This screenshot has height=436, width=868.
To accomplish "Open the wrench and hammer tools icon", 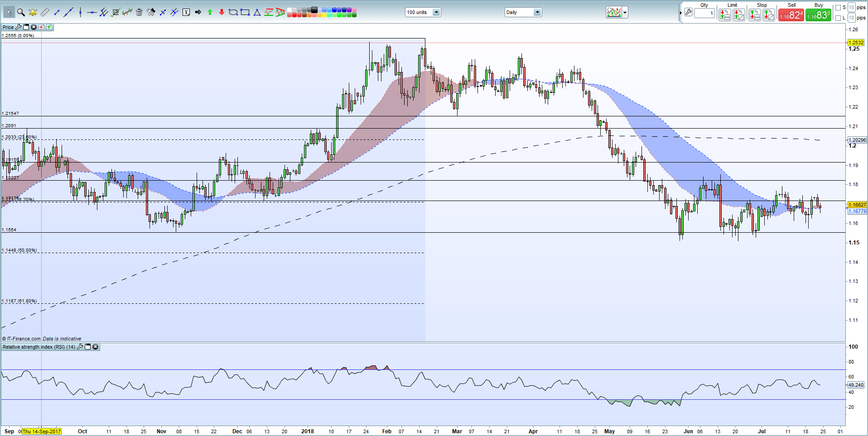I will pyautogui.click(x=151, y=12).
